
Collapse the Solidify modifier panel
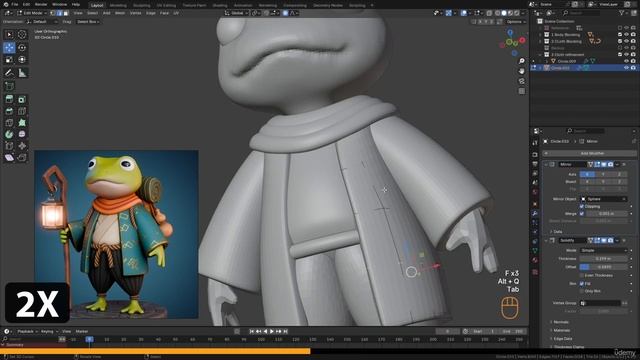pos(546,240)
